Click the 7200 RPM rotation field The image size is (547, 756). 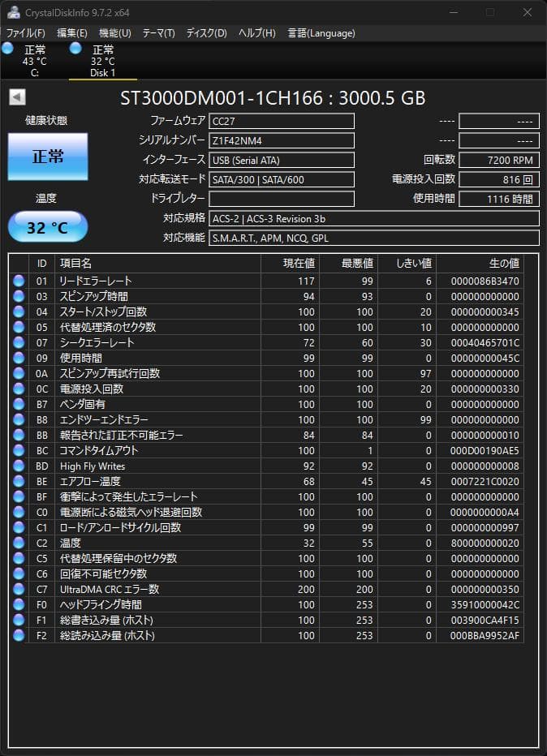pyautogui.click(x=499, y=160)
